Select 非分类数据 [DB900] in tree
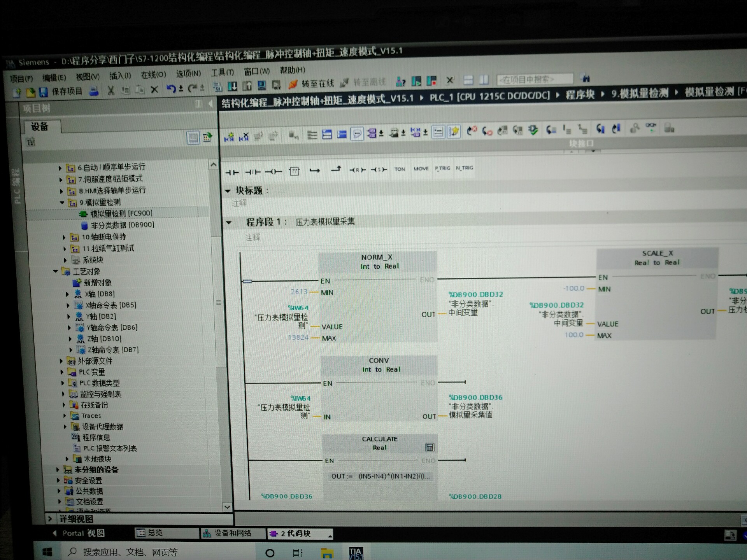 [x=122, y=225]
